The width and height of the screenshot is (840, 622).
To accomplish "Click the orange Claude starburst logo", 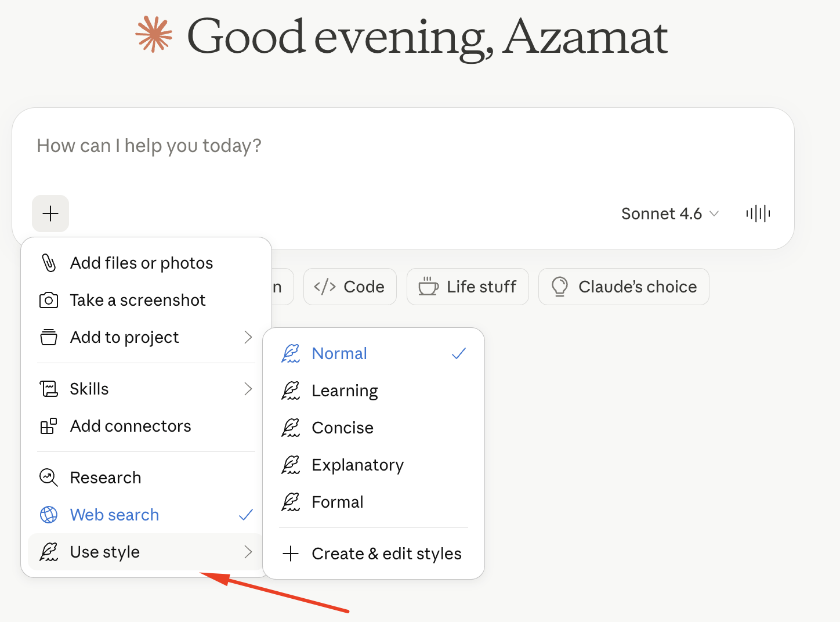I will 154,35.
